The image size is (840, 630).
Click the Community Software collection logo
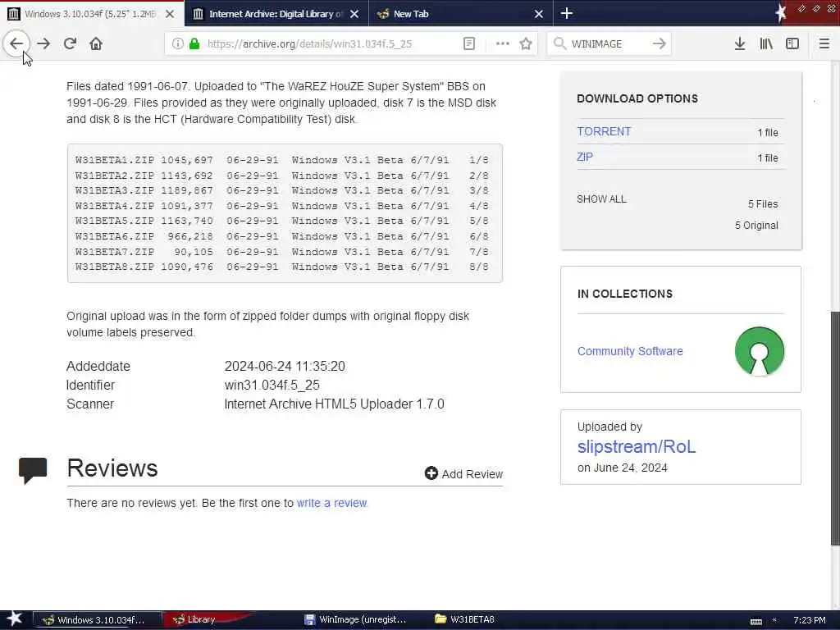pos(759,351)
